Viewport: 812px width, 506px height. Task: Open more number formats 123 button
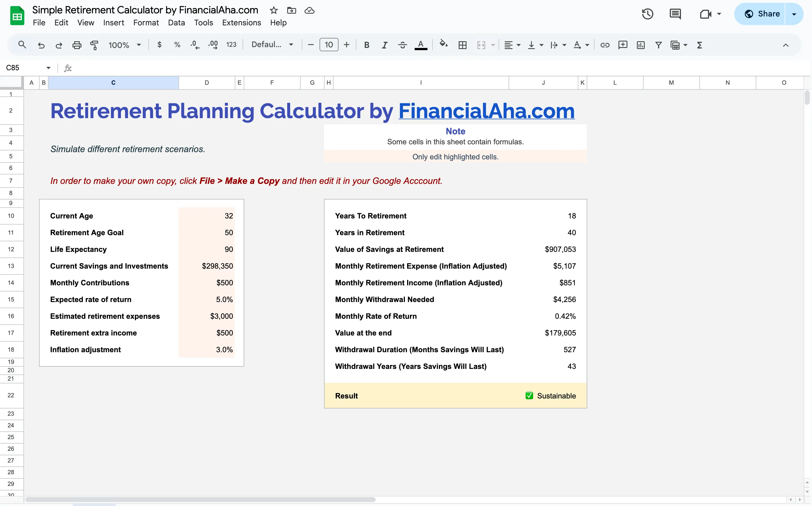(231, 45)
